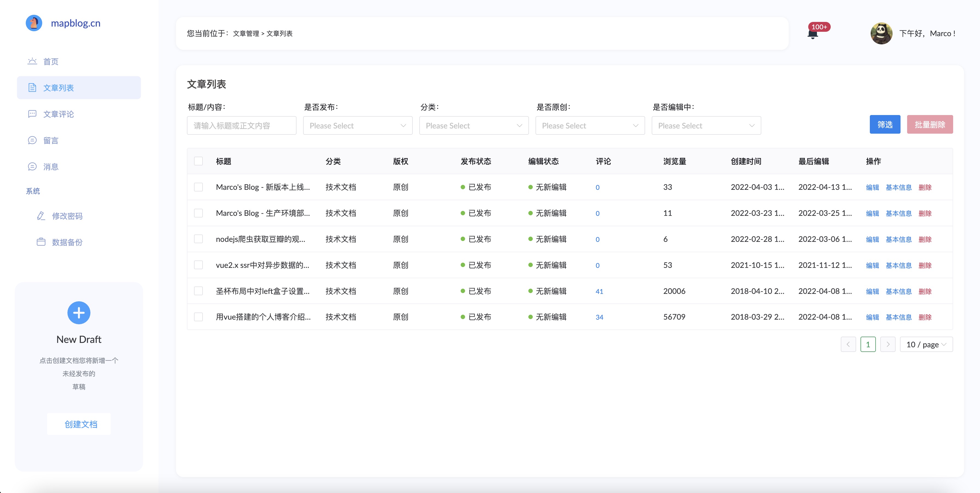The width and height of the screenshot is (980, 493).
Task: Click the 消息 chat icon
Action: [x=32, y=167]
